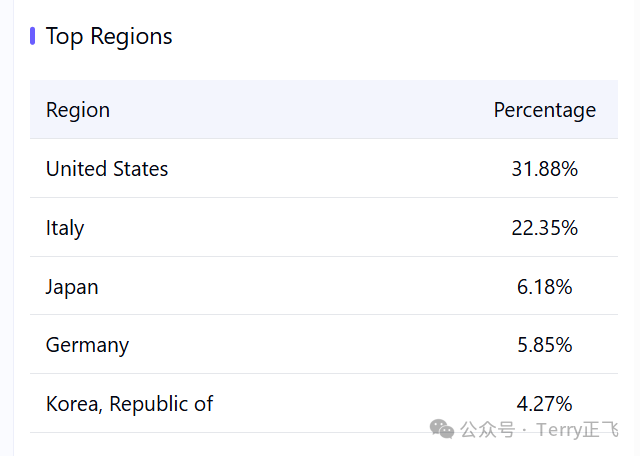
Task: Select the Top Regions heading
Action: tap(109, 37)
